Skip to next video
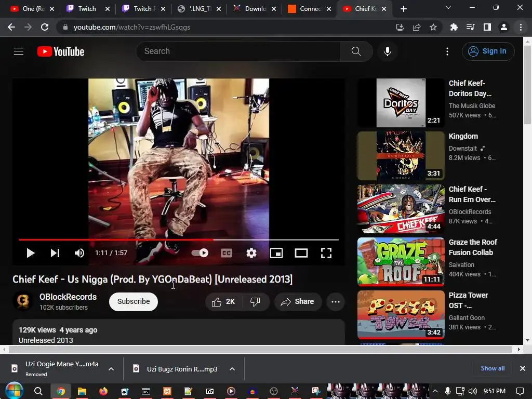 55,253
